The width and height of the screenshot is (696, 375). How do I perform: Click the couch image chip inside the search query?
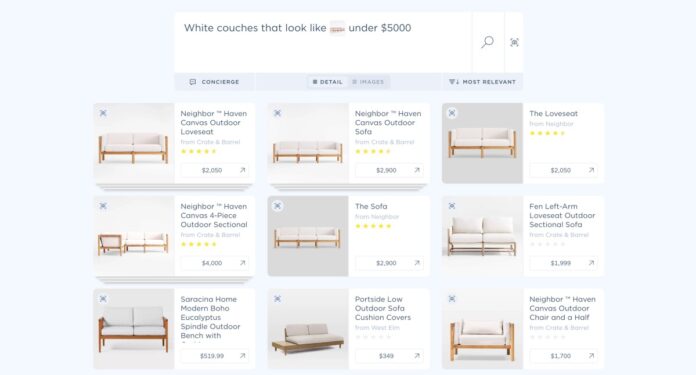pyautogui.click(x=337, y=28)
